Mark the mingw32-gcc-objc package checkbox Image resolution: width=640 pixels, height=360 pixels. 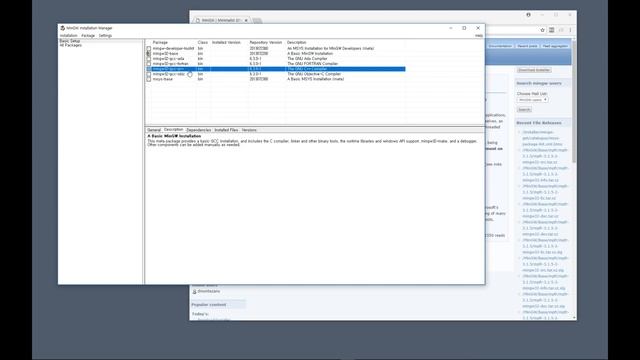[149, 74]
